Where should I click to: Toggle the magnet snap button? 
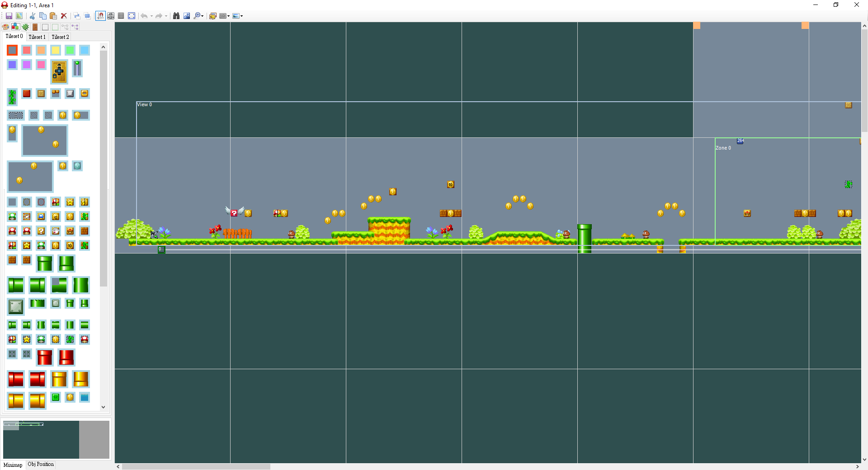click(x=100, y=16)
